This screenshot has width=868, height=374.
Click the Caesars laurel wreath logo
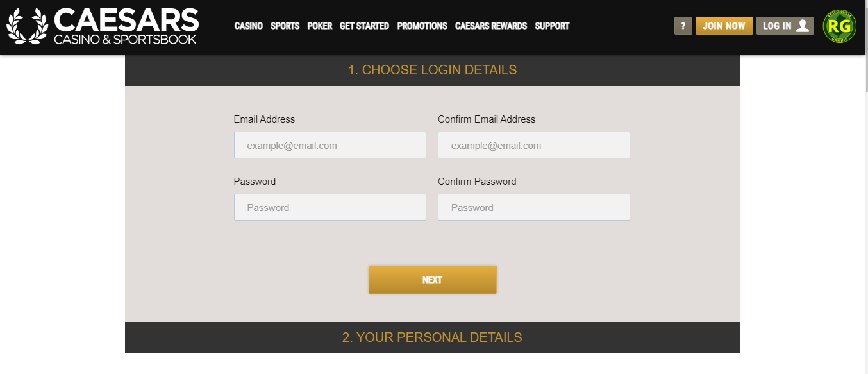click(x=28, y=26)
